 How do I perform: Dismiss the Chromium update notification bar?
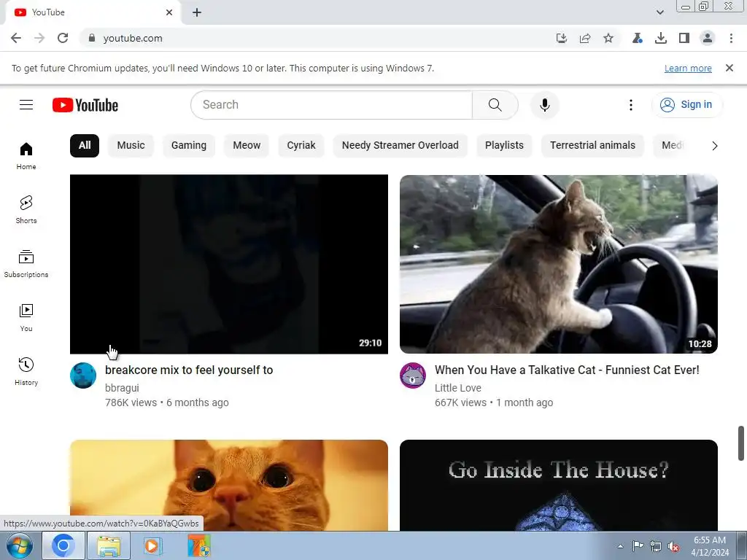(729, 68)
